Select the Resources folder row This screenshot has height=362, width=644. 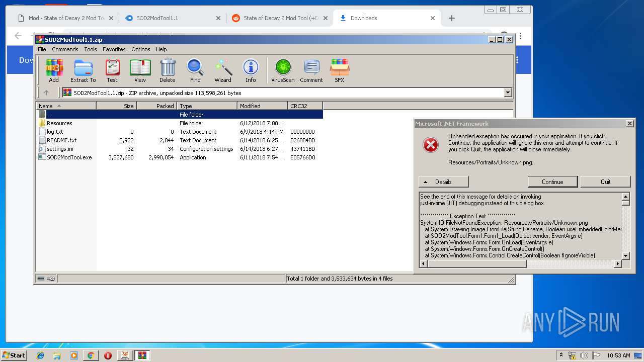click(179, 123)
